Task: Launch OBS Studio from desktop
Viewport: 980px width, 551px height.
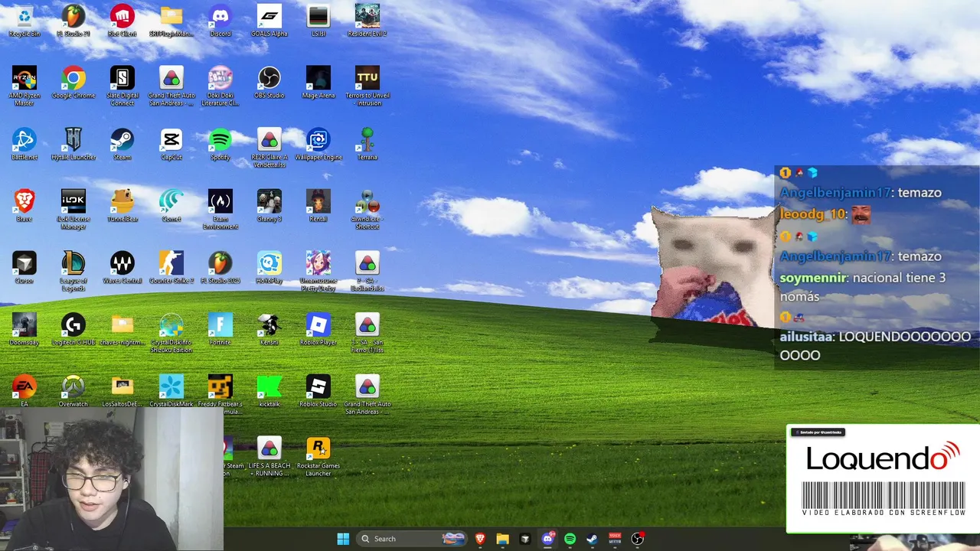Action: (x=269, y=82)
